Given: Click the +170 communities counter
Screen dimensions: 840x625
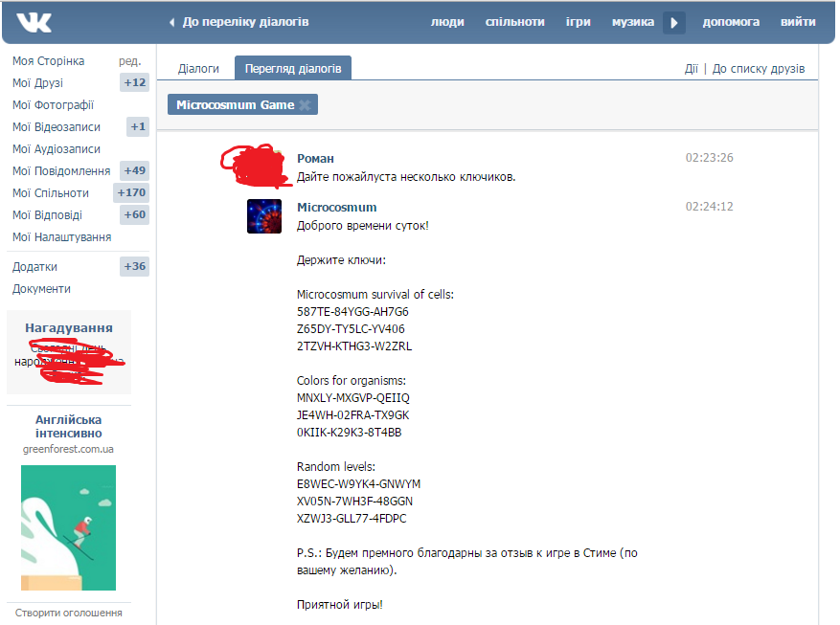Looking at the screenshot, I should (x=131, y=192).
